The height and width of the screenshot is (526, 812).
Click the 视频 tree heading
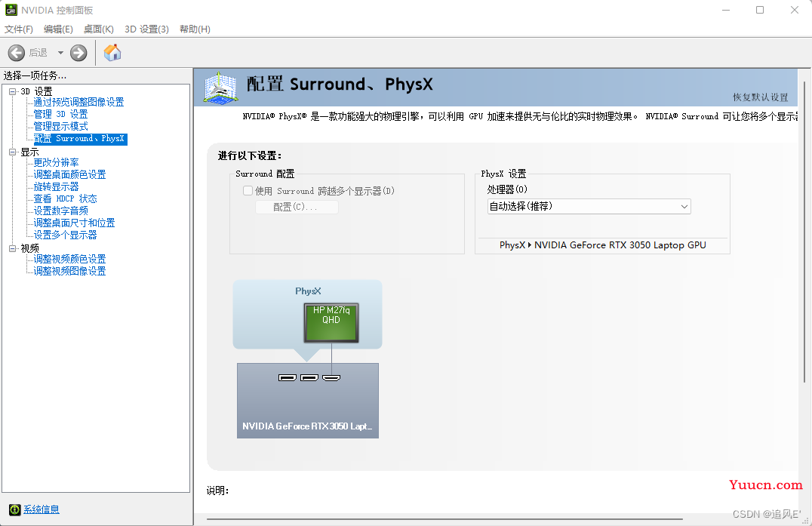pyautogui.click(x=29, y=248)
